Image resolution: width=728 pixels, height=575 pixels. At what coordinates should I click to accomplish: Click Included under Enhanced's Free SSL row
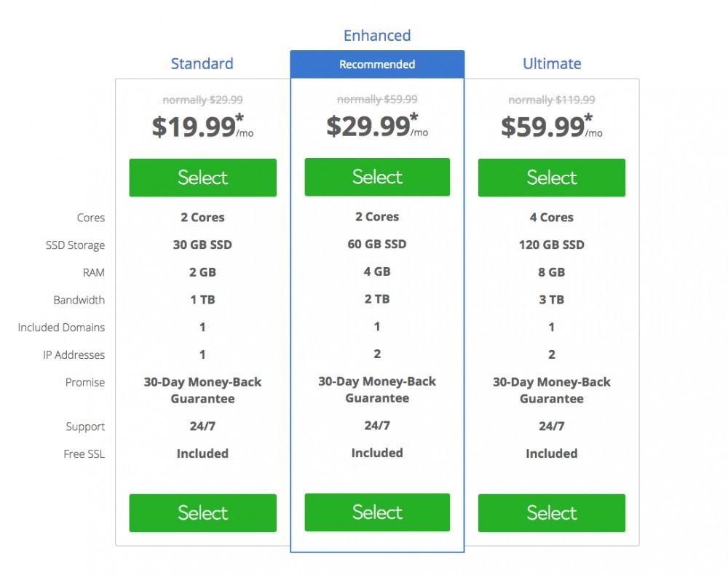pyautogui.click(x=377, y=453)
